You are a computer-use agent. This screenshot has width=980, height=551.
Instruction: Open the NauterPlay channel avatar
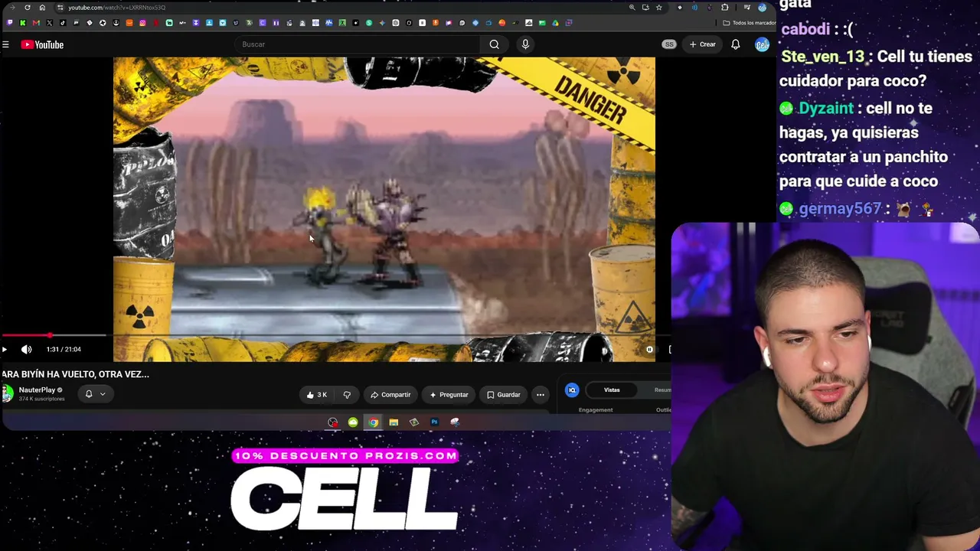click(x=8, y=393)
